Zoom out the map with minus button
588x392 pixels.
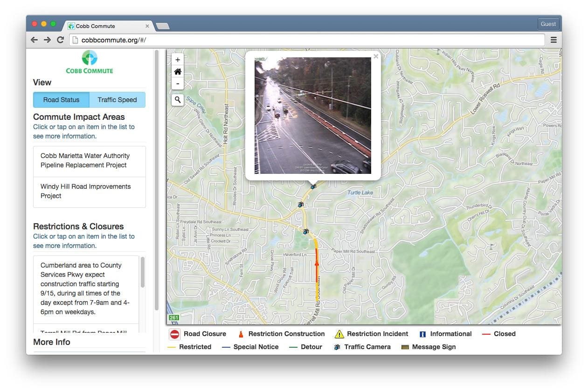pos(177,84)
